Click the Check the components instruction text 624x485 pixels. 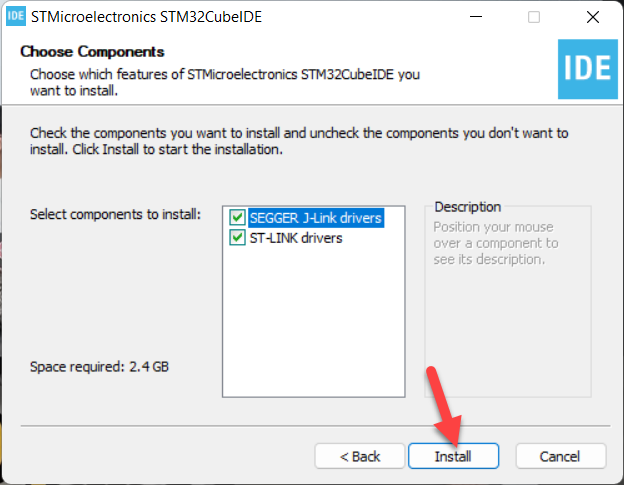pyautogui.click(x=299, y=141)
